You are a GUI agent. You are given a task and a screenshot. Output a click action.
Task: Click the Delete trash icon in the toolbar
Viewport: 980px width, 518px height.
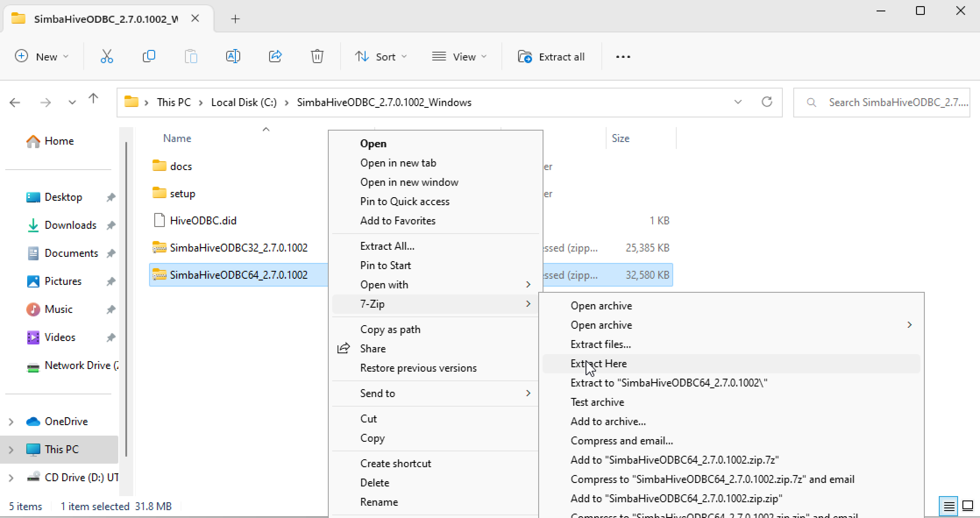(x=317, y=57)
